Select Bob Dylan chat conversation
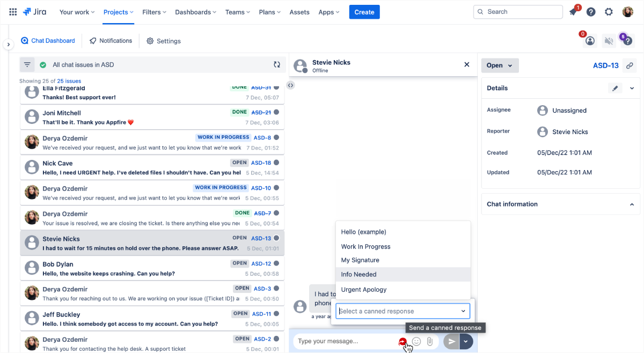This screenshot has width=644, height=353. point(152,268)
